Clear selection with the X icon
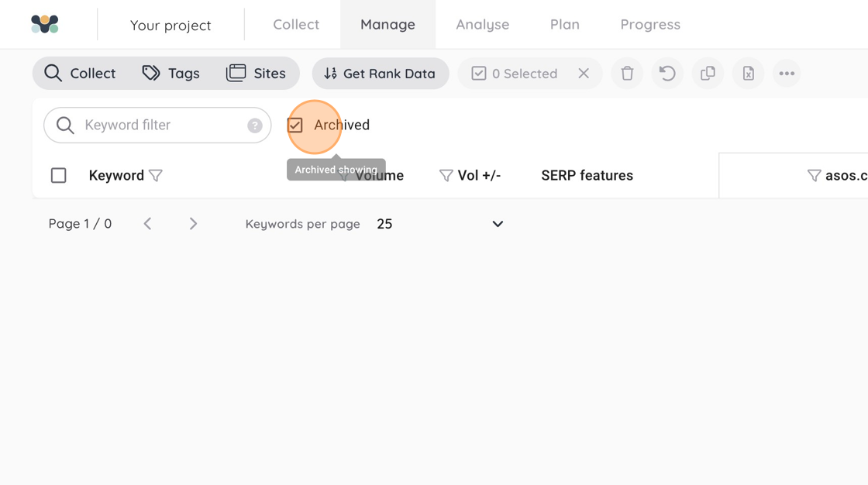The width and height of the screenshot is (868, 485). 584,73
